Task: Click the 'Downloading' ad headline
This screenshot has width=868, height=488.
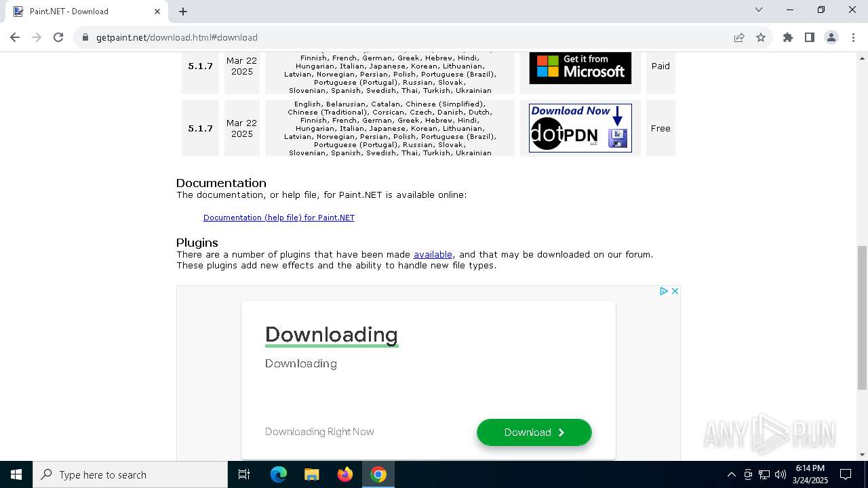Action: coord(332,335)
